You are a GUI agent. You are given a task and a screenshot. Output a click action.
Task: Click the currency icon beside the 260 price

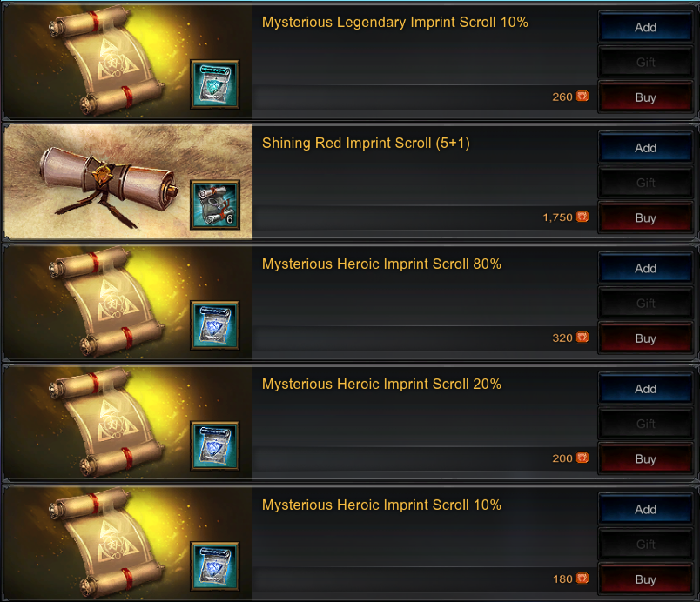(582, 97)
